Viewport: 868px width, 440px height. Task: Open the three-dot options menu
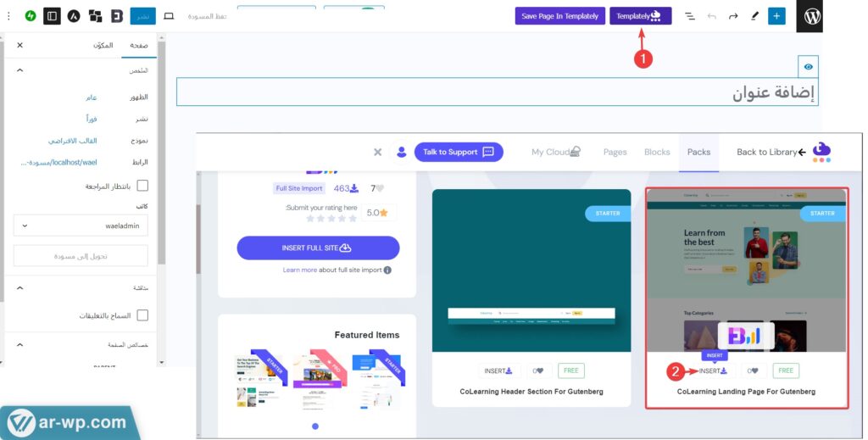8,16
